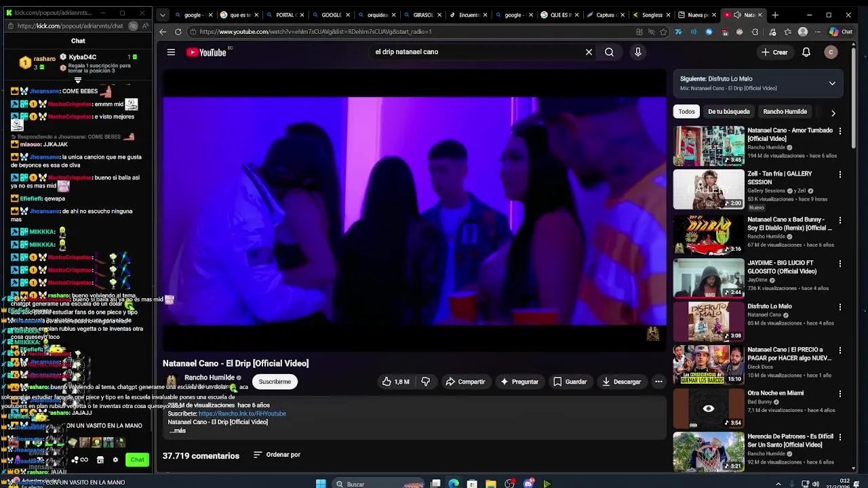Select the Rancho Humilde filter chip
Screen dimensions: 868x488
click(785, 111)
